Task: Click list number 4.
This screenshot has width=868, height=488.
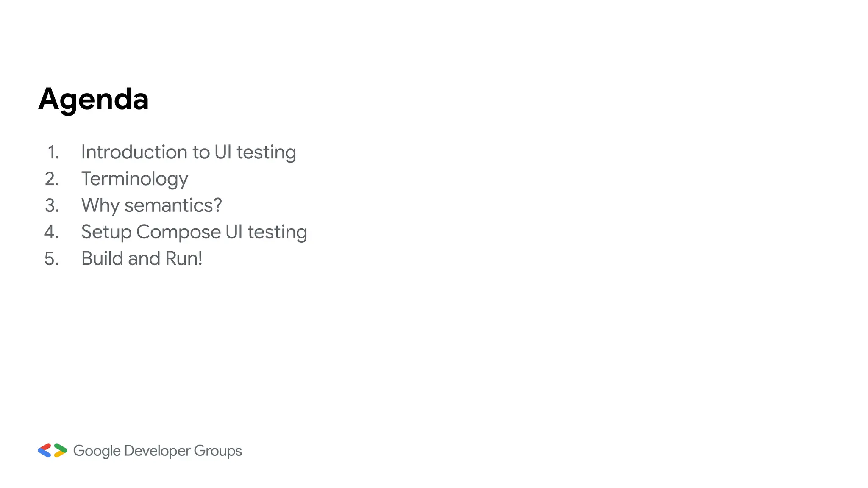Action: pyautogui.click(x=52, y=232)
